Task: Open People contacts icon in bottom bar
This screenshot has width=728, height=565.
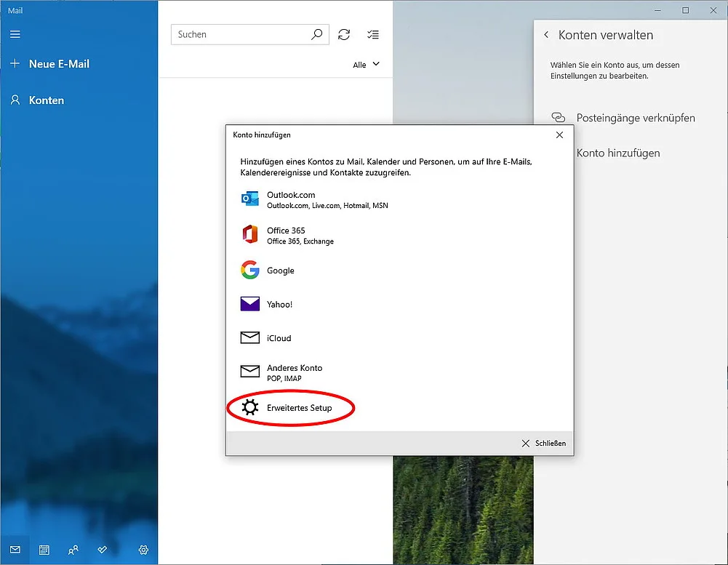Action: [73, 550]
